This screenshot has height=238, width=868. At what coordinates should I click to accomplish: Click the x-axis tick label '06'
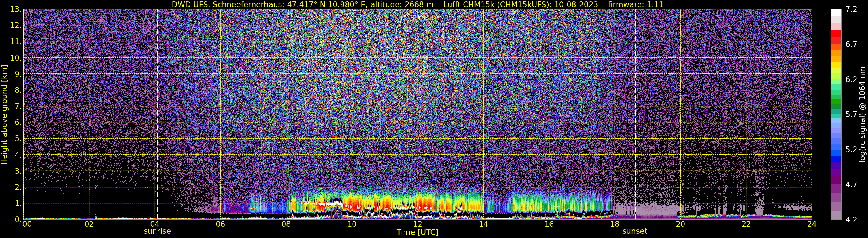[x=220, y=224]
